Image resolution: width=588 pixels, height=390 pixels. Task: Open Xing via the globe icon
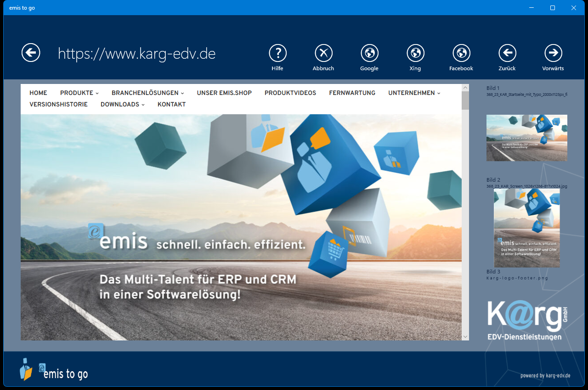click(x=415, y=53)
